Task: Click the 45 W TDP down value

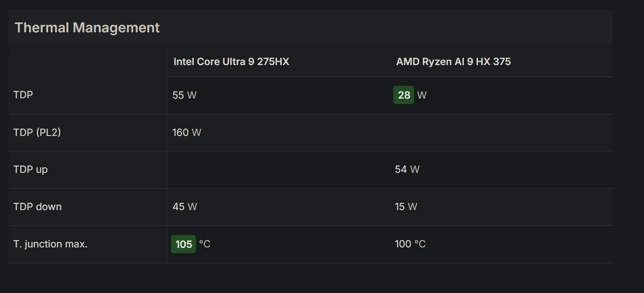Action: click(185, 206)
